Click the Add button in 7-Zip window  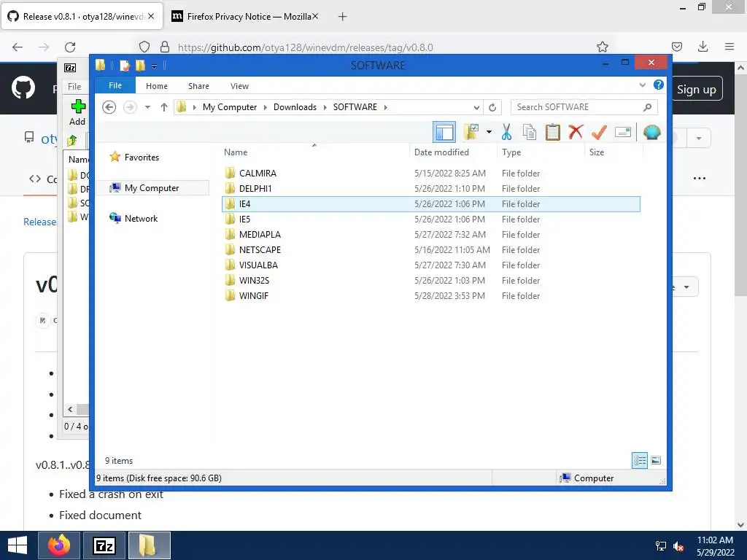(x=77, y=112)
